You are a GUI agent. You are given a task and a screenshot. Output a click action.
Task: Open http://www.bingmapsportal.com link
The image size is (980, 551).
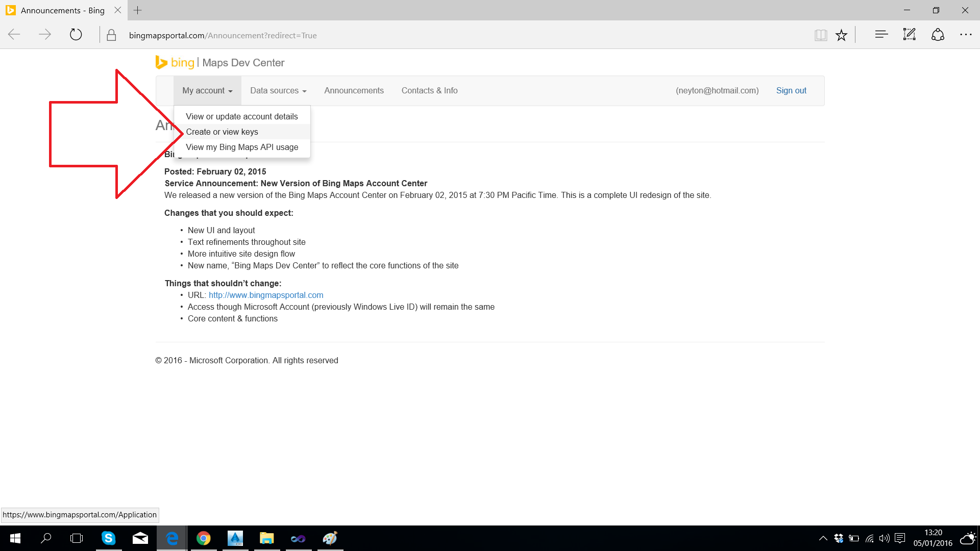[266, 295]
